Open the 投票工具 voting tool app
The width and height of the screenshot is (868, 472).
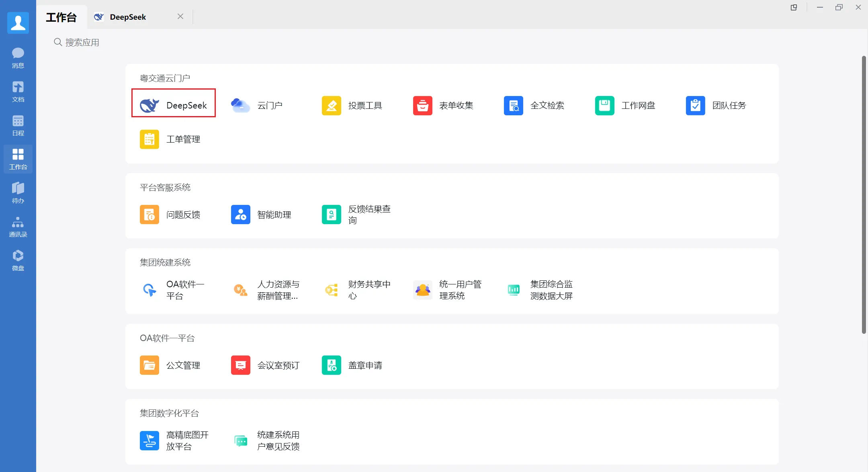pyautogui.click(x=352, y=105)
